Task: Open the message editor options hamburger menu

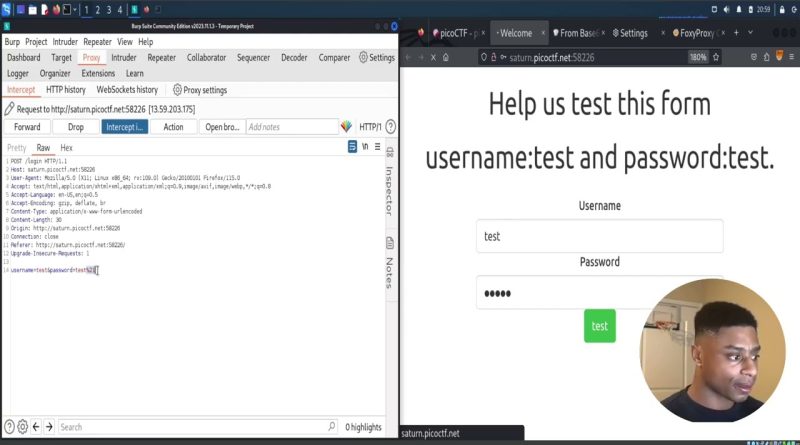Action: coord(378,146)
